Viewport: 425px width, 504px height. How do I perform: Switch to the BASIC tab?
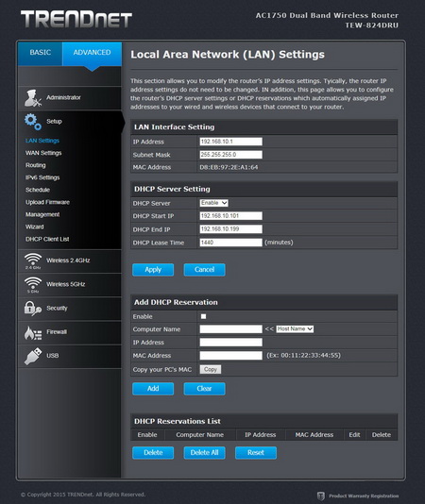click(41, 53)
